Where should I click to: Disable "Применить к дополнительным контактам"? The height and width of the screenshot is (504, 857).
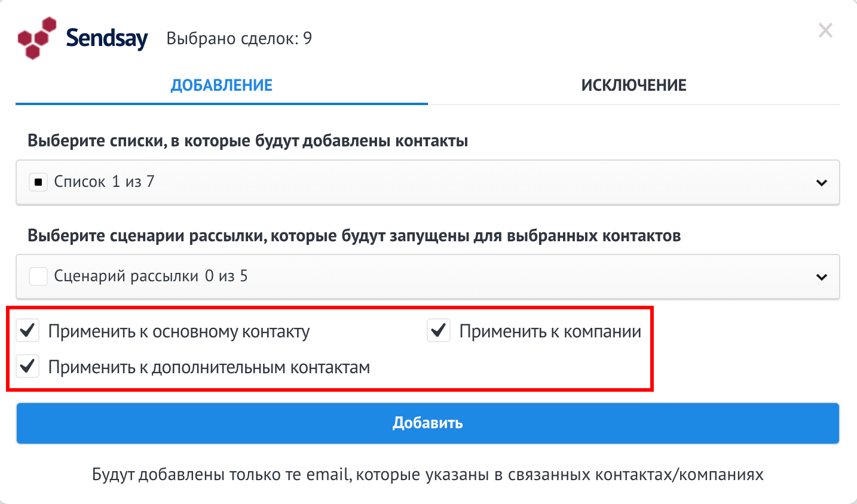pos(27,367)
